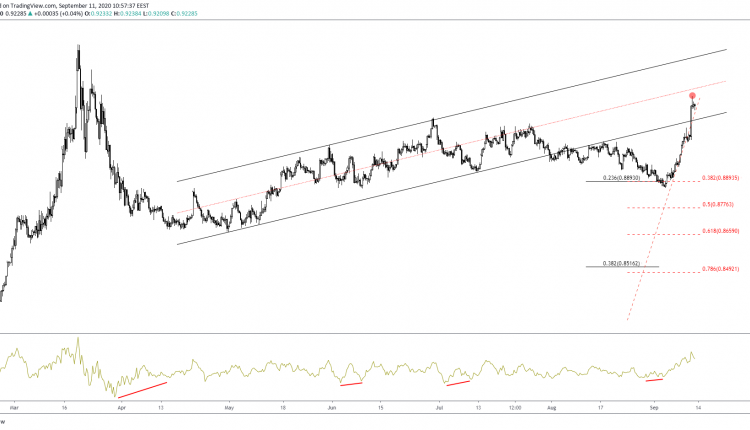Select the black Fib label 0.382(0.85162)
This screenshot has height=430, width=750.
(621, 263)
